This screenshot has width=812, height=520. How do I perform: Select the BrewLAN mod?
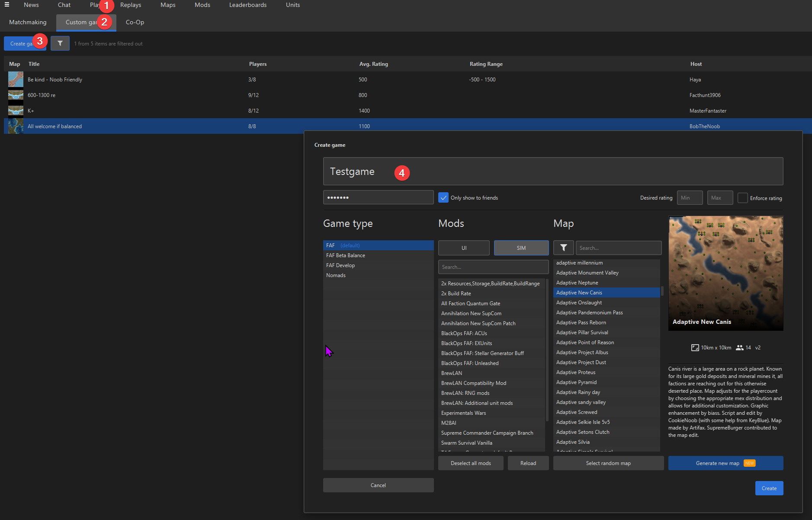pos(491,373)
